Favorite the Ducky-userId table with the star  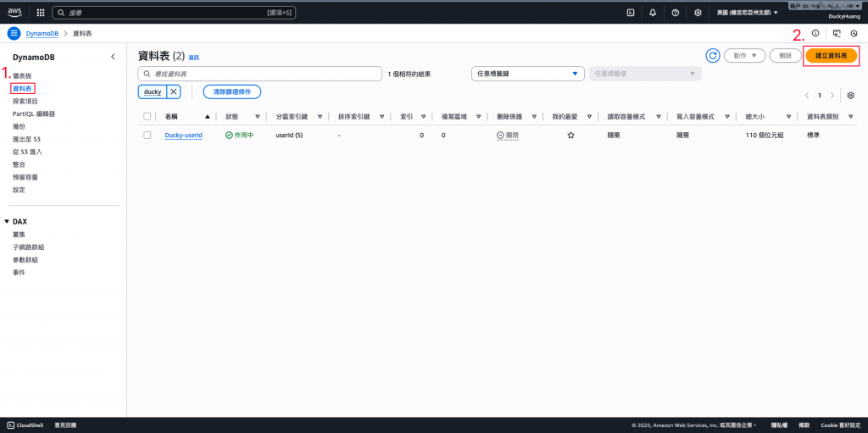coord(570,135)
